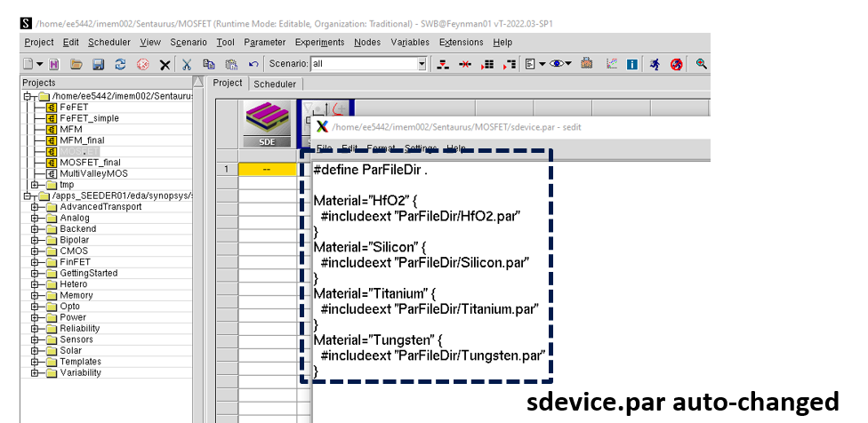Expand the tmp folder node
The width and height of the screenshot is (868, 423).
click(36, 185)
